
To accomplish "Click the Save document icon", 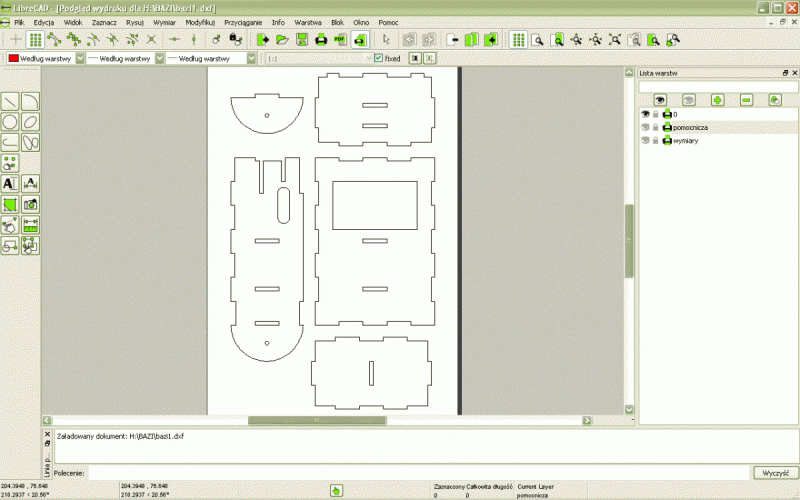I will click(x=301, y=40).
